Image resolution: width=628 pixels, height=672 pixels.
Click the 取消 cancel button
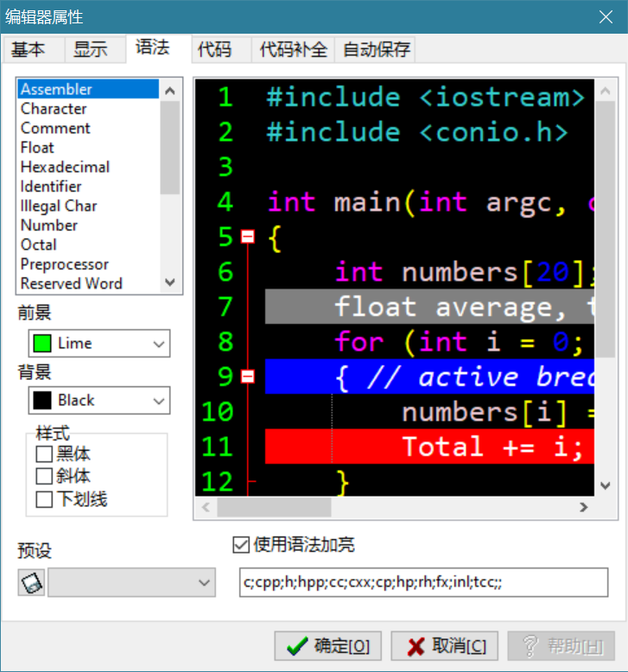(x=446, y=646)
